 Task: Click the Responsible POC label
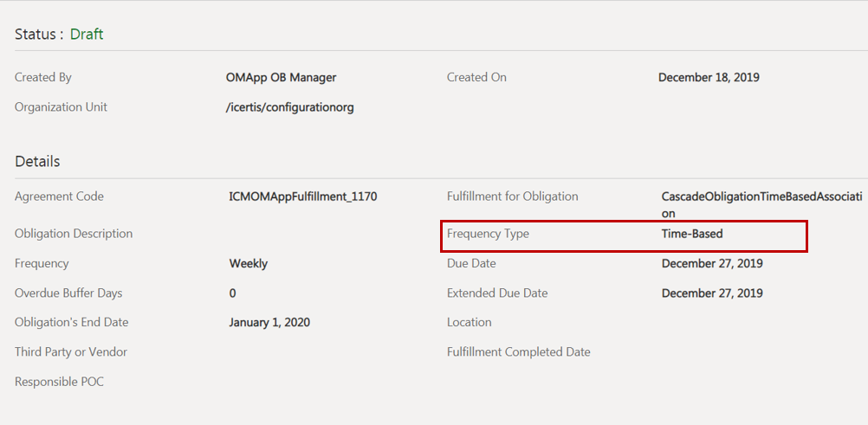pos(59,382)
